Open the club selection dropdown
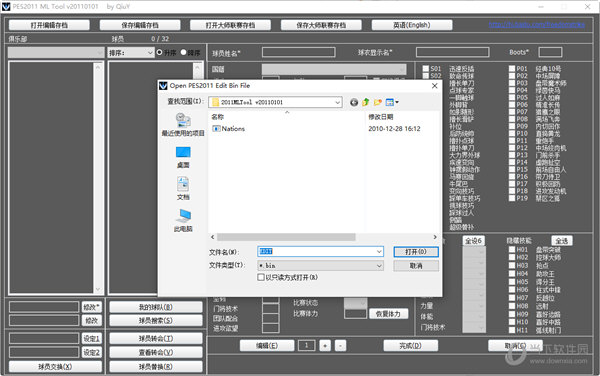Viewport: 600px width, 376px height. tap(56, 52)
